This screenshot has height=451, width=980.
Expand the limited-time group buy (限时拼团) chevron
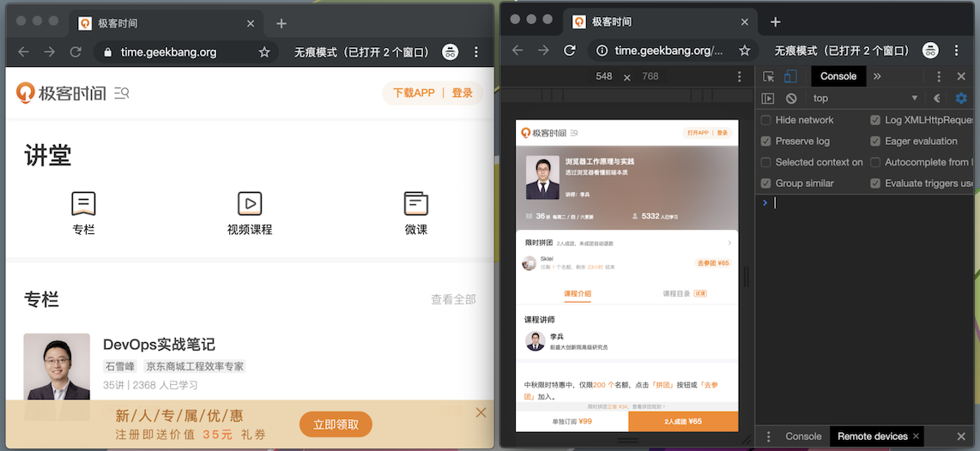tap(729, 243)
